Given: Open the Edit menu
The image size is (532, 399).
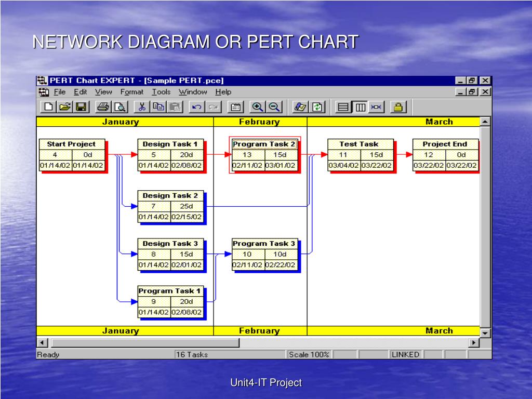Looking at the screenshot, I should coord(81,92).
